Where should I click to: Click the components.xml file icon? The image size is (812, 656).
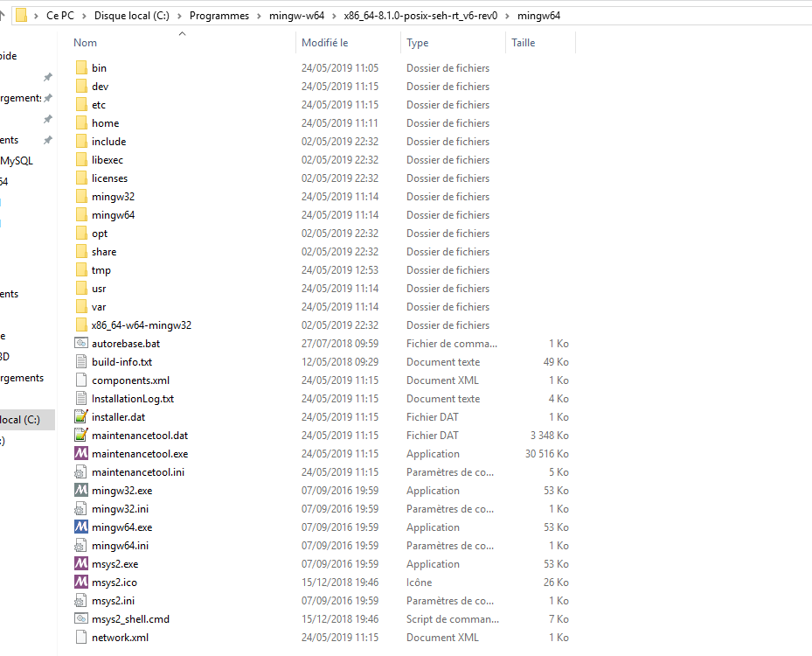click(x=81, y=380)
